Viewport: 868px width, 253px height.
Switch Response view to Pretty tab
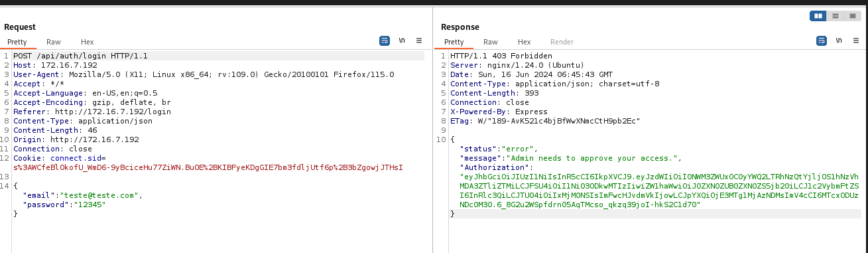pyautogui.click(x=454, y=42)
